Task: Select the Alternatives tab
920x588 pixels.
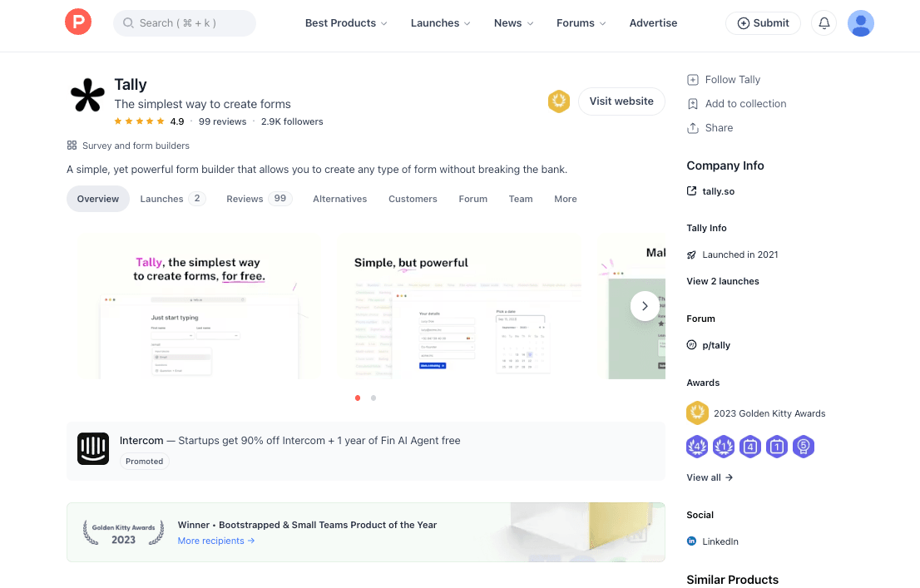Action: coord(339,199)
